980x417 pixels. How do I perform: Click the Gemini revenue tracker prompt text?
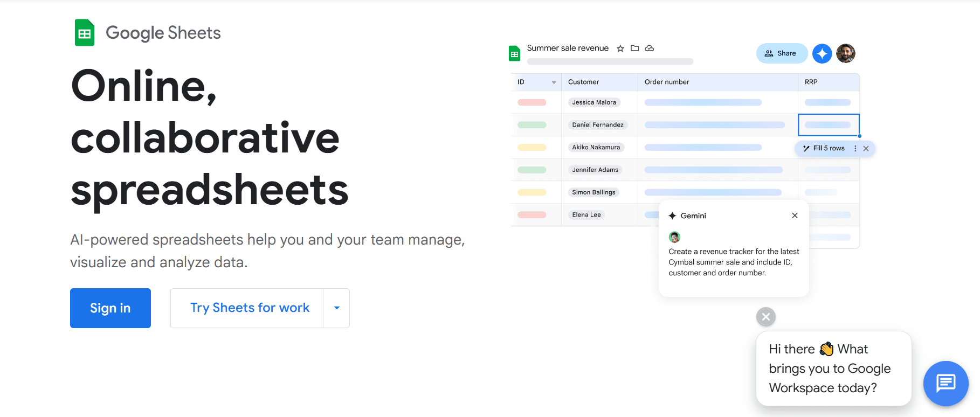[x=734, y=262]
